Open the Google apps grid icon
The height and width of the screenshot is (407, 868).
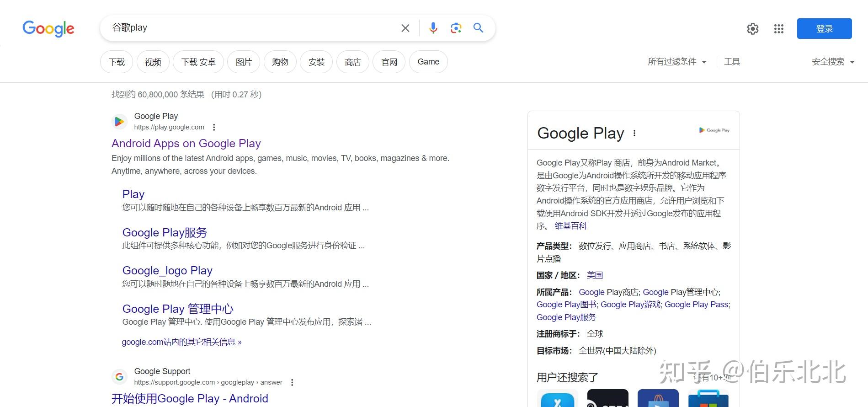point(779,29)
